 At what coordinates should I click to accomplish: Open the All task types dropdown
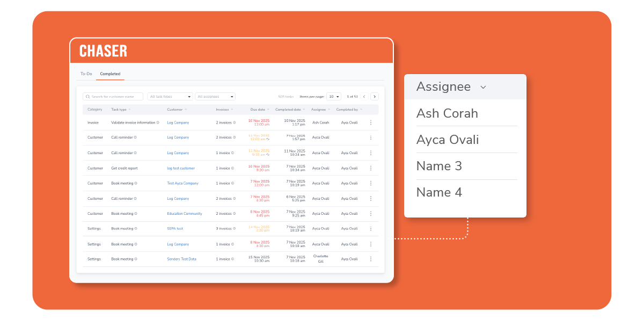(x=170, y=96)
